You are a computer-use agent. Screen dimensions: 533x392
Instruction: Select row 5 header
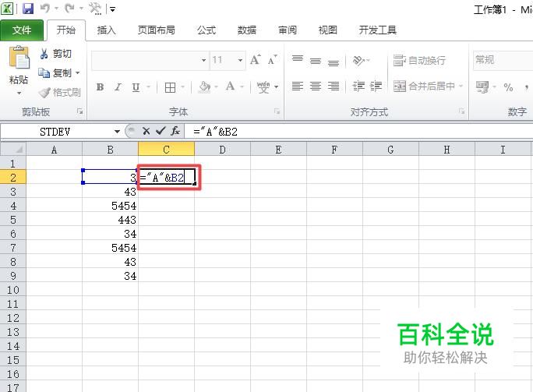[13, 220]
